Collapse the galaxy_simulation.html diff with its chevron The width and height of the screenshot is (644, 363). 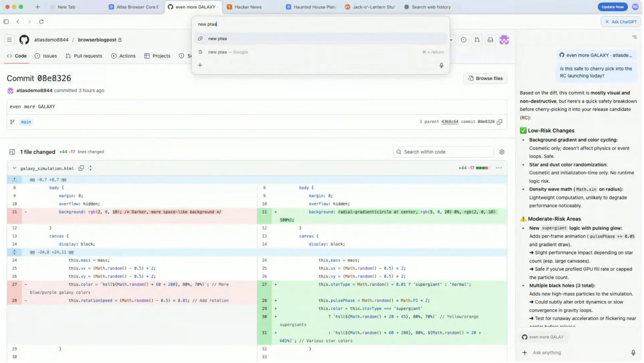(14, 168)
